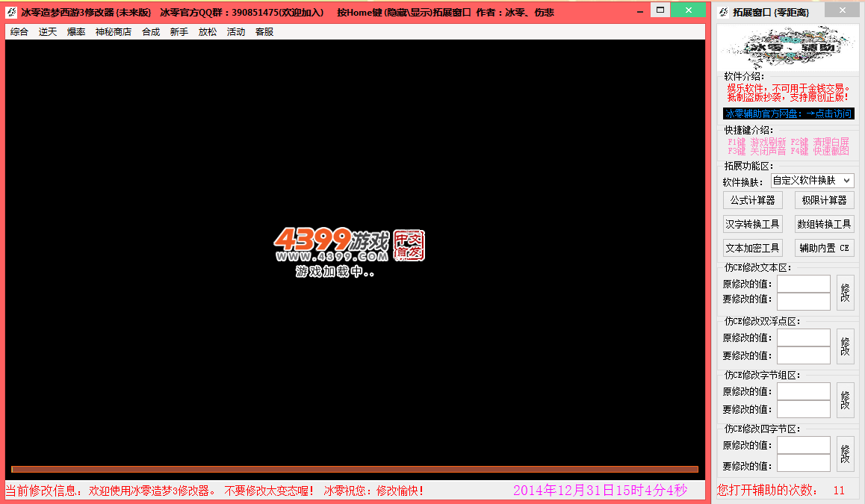
Task: Close the 拓展窗口 side panel
Action: [x=843, y=10]
